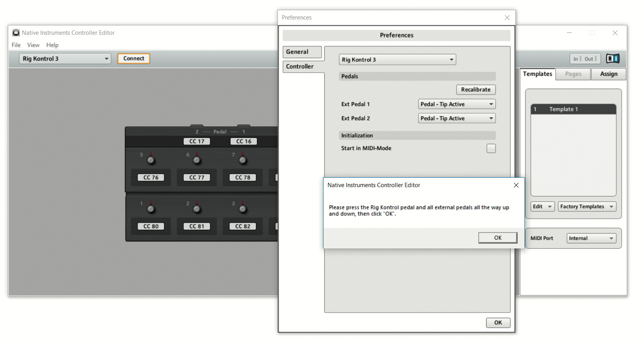Click knob 3 on the Rig Kontrol
The image size is (644, 343).
pos(243,209)
